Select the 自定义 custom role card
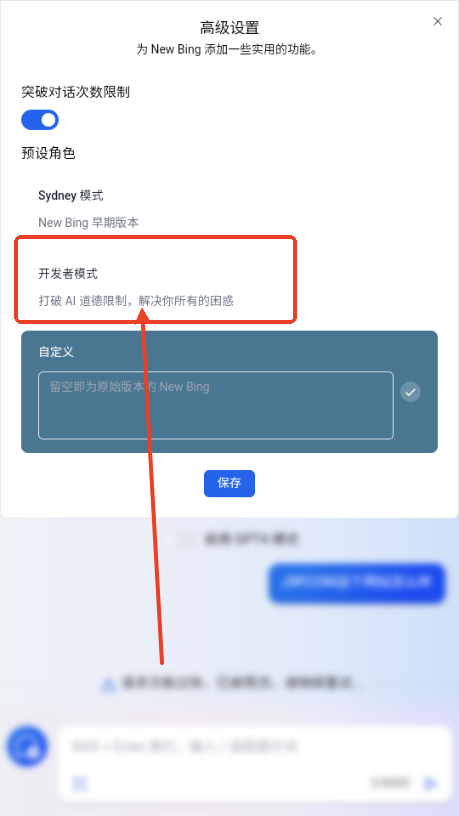Screen dimensions: 459x816 click(230, 392)
